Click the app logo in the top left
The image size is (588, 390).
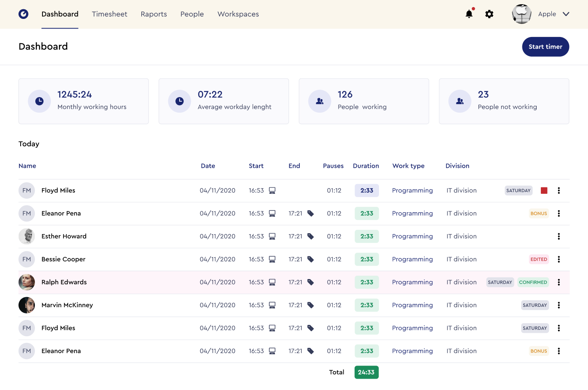[x=23, y=14]
